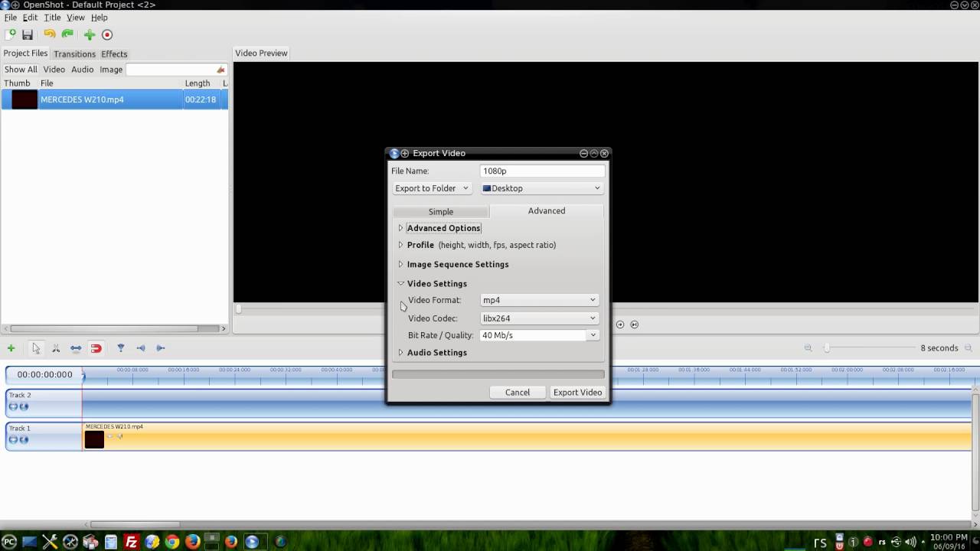Viewport: 980px width, 551px height.
Task: Open the Desktop export folder dropdown
Action: tap(541, 188)
